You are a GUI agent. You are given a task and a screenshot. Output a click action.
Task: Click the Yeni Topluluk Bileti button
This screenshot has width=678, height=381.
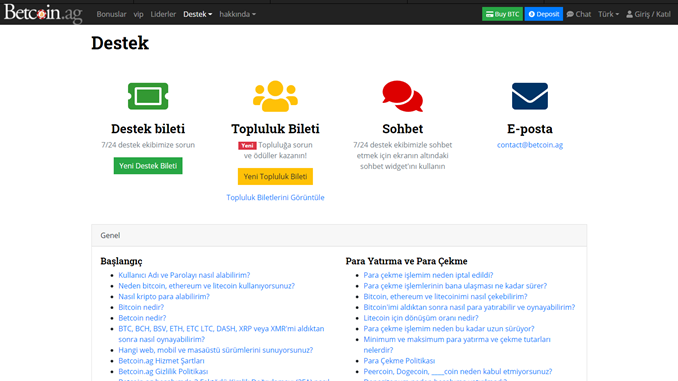click(275, 176)
